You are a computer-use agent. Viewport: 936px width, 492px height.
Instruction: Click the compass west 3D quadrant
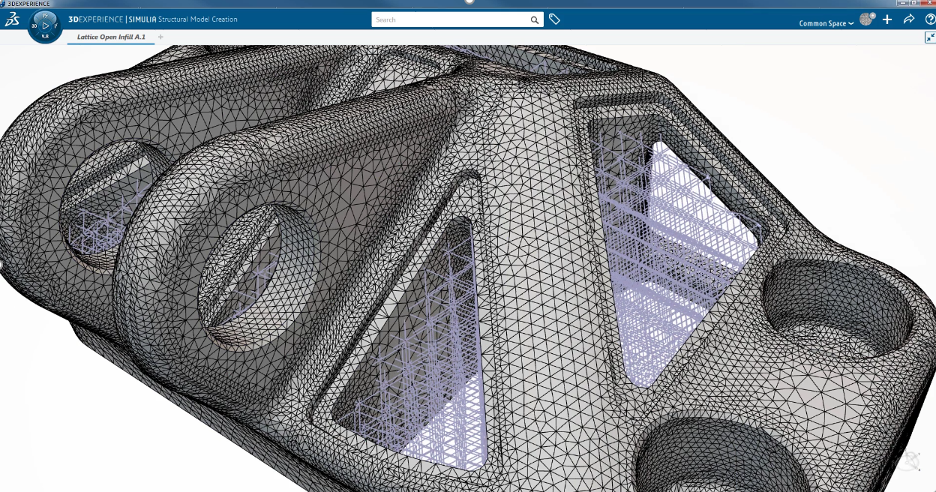[x=33, y=25]
